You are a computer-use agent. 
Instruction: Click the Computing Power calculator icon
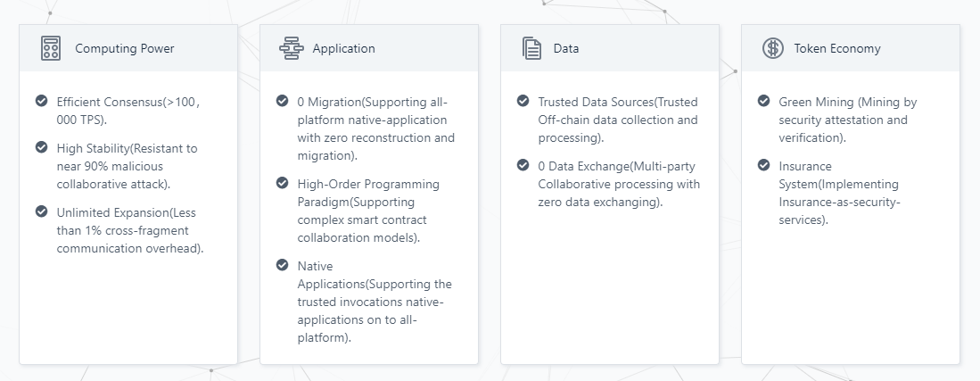coord(51,48)
